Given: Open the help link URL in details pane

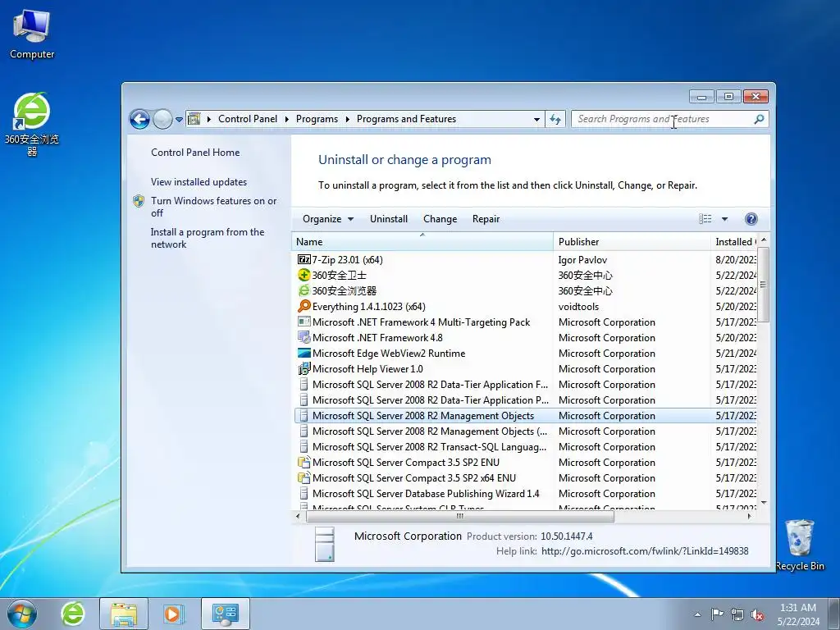Looking at the screenshot, I should 645,550.
